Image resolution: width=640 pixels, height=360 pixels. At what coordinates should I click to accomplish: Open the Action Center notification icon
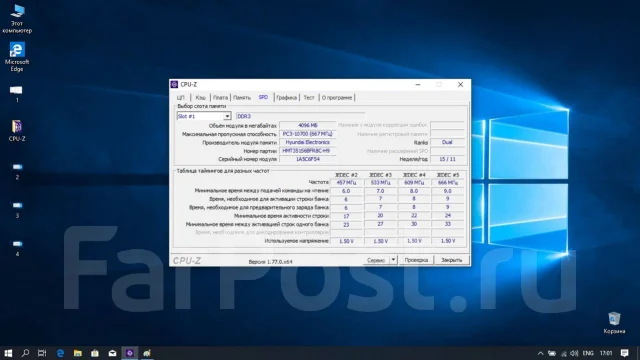pyautogui.click(x=624, y=353)
